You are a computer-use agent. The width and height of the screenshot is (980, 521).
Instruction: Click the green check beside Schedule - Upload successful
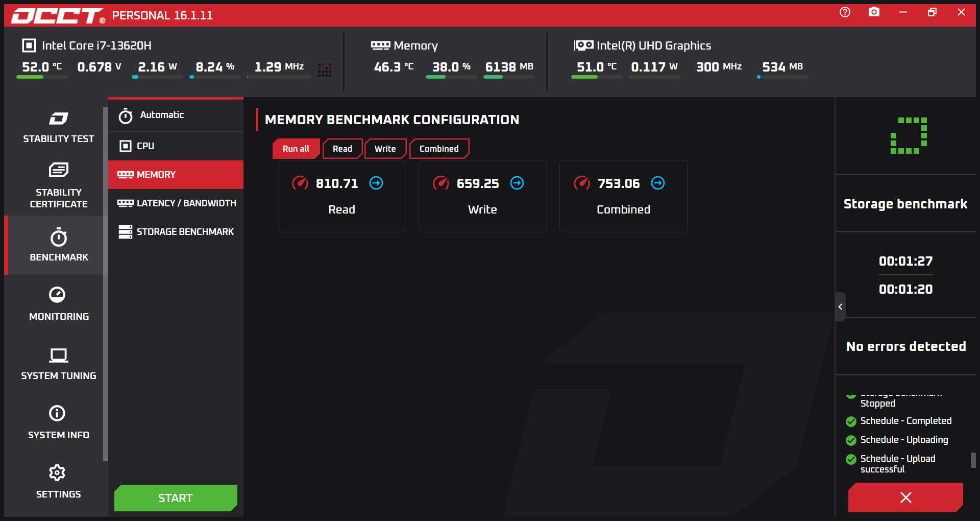851,459
